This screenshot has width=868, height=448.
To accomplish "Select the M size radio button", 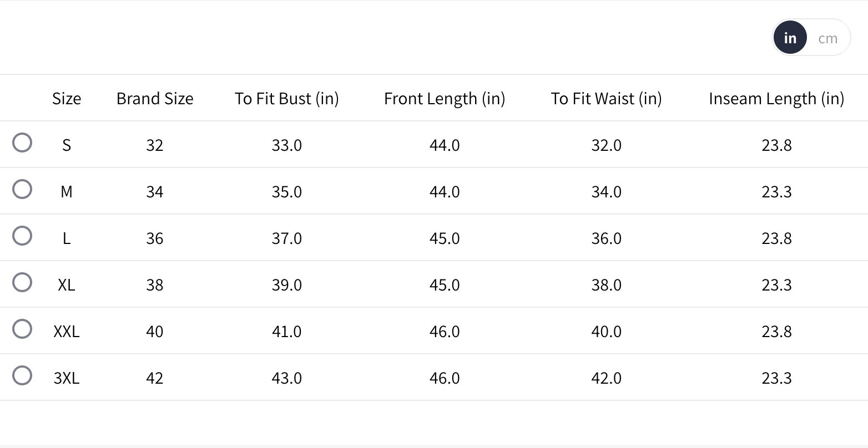I will [x=22, y=190].
